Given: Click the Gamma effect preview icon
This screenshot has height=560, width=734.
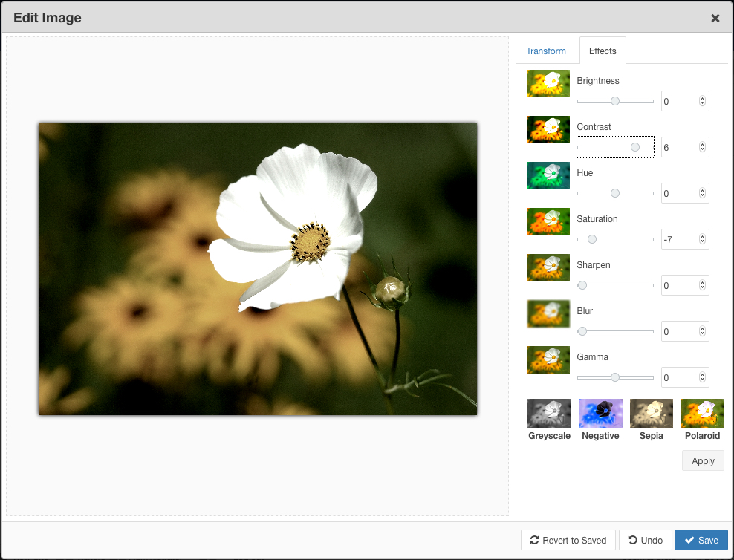Looking at the screenshot, I should pos(548,359).
